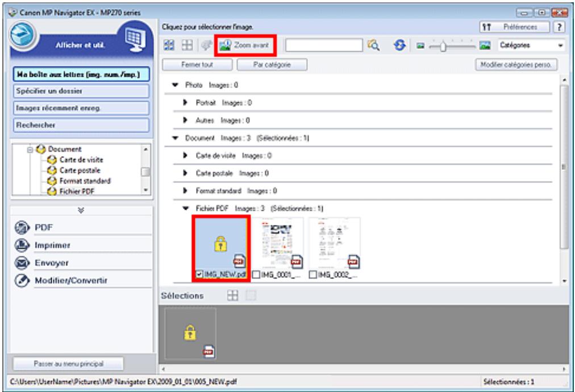Expand the Autres category row

tap(185, 120)
